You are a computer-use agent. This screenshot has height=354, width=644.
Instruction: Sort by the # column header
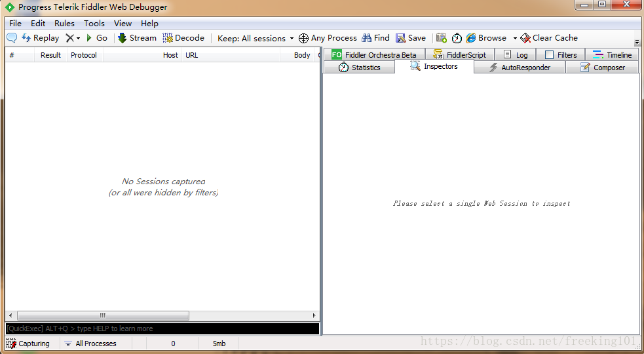pos(20,55)
